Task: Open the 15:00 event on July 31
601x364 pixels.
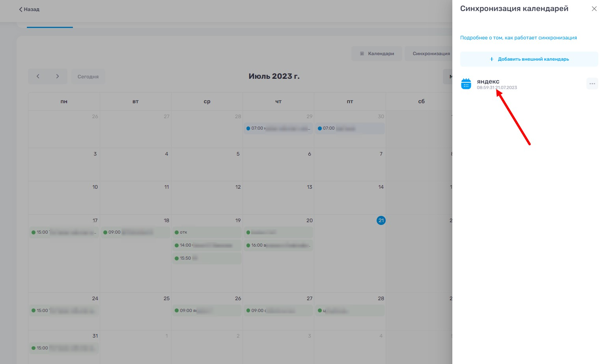Action: pyautogui.click(x=64, y=348)
